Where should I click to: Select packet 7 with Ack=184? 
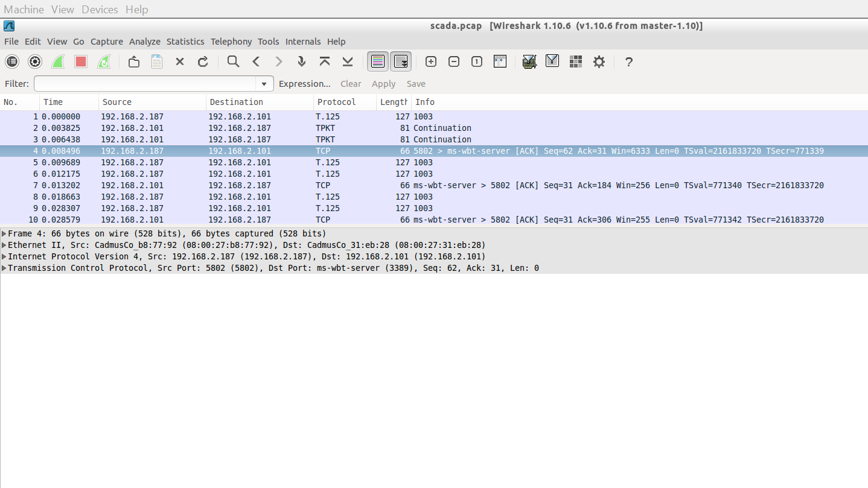pos(434,185)
